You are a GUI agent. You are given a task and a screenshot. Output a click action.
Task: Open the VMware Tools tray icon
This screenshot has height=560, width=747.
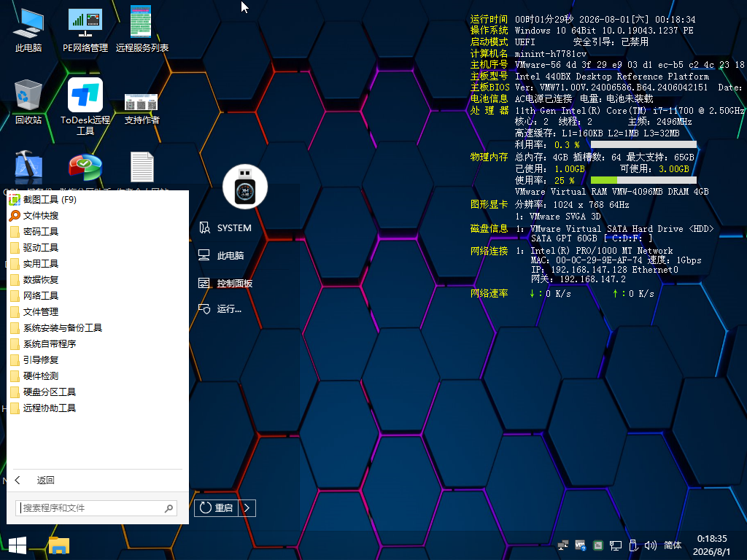580,545
